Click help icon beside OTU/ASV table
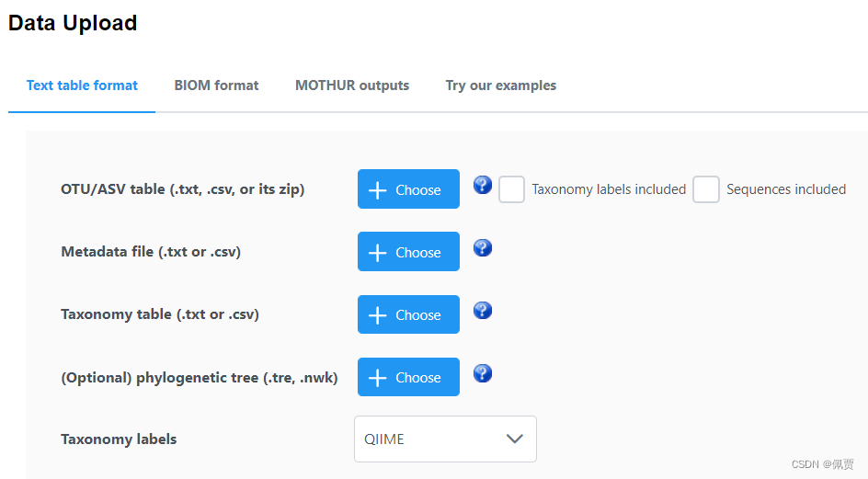Viewport: 868px width, 479px height. (483, 186)
